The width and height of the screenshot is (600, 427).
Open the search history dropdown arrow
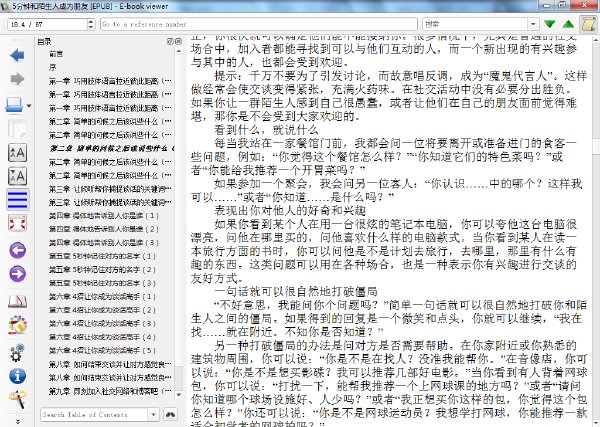click(533, 24)
